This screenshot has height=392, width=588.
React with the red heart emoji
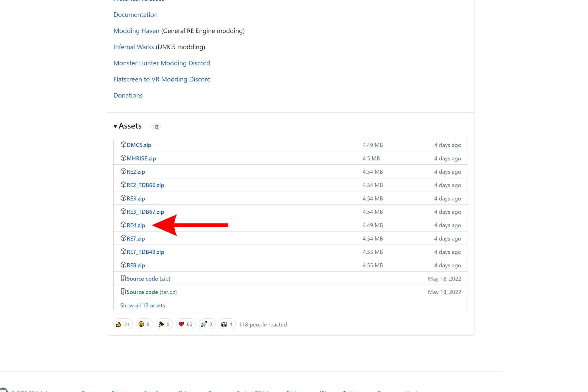pyautogui.click(x=185, y=324)
